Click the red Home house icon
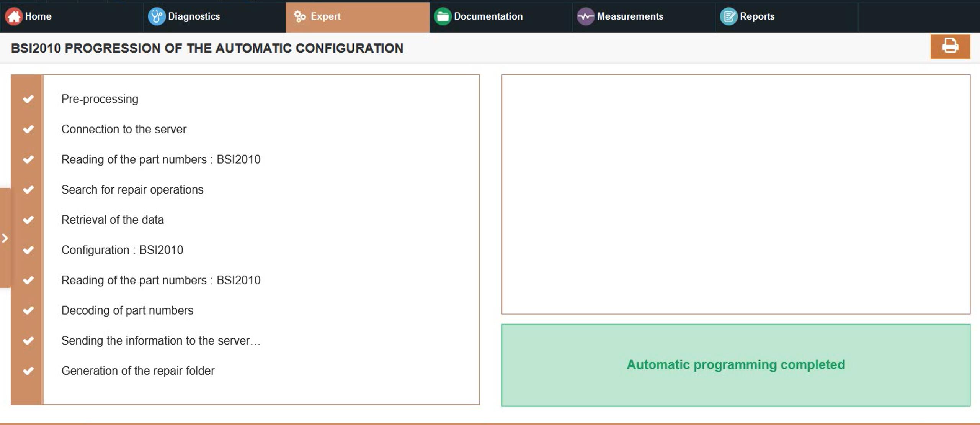980x425 pixels. (x=14, y=16)
